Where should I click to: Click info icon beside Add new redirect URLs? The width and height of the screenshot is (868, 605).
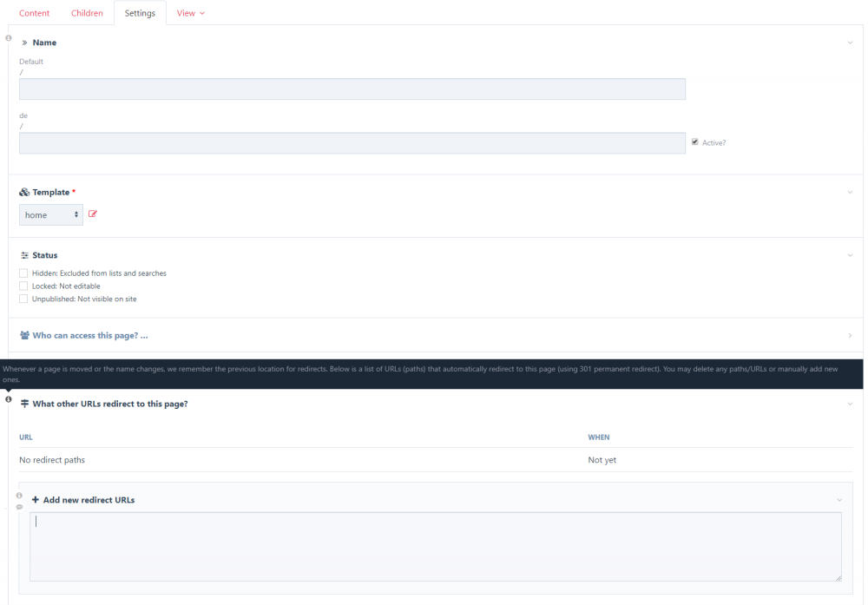(18, 496)
